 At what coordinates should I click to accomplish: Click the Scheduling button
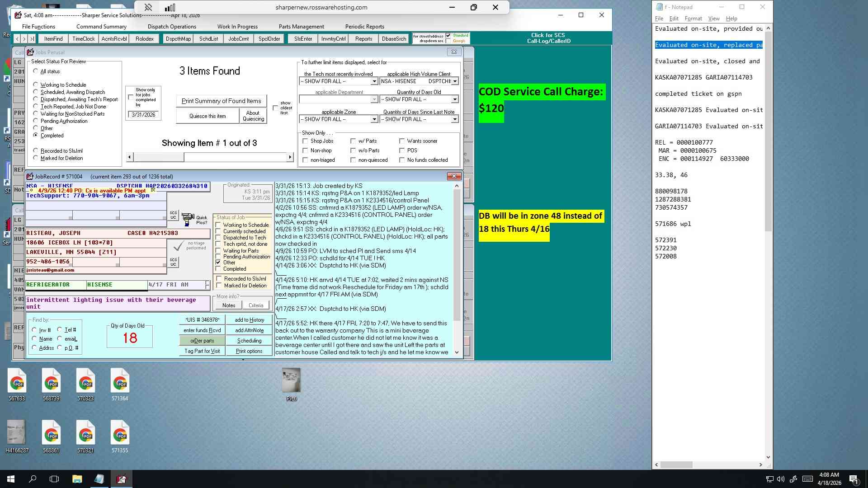249,341
